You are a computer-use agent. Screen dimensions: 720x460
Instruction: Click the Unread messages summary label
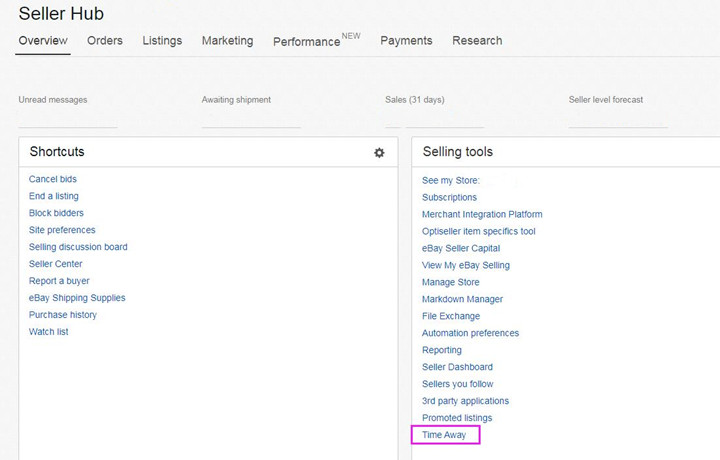(x=53, y=100)
